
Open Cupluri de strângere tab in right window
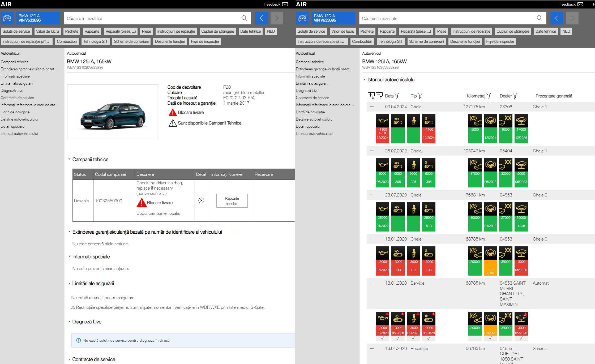[513, 31]
